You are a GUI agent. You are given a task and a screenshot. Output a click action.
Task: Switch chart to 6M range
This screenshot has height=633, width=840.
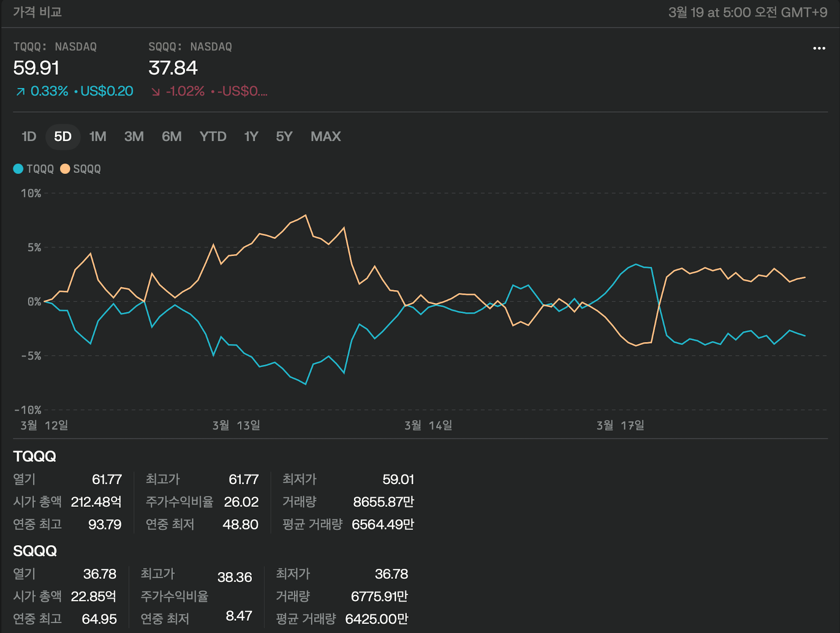tap(171, 137)
